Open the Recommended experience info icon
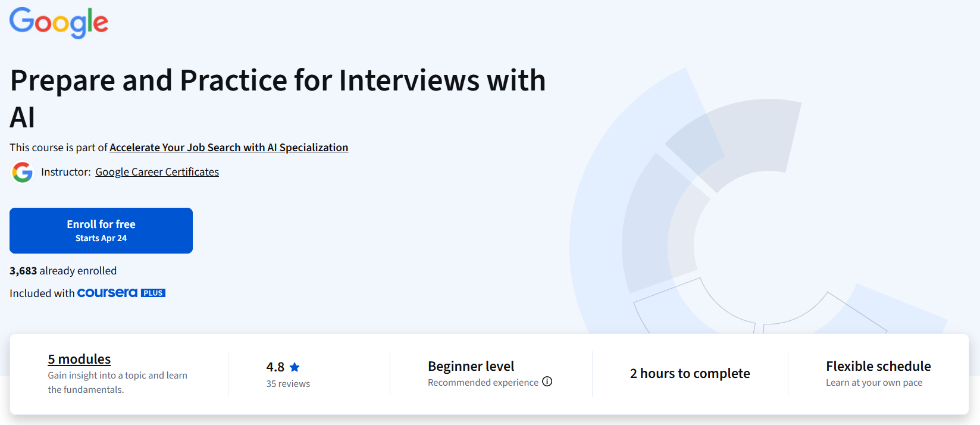This screenshot has height=425, width=980. 547,382
